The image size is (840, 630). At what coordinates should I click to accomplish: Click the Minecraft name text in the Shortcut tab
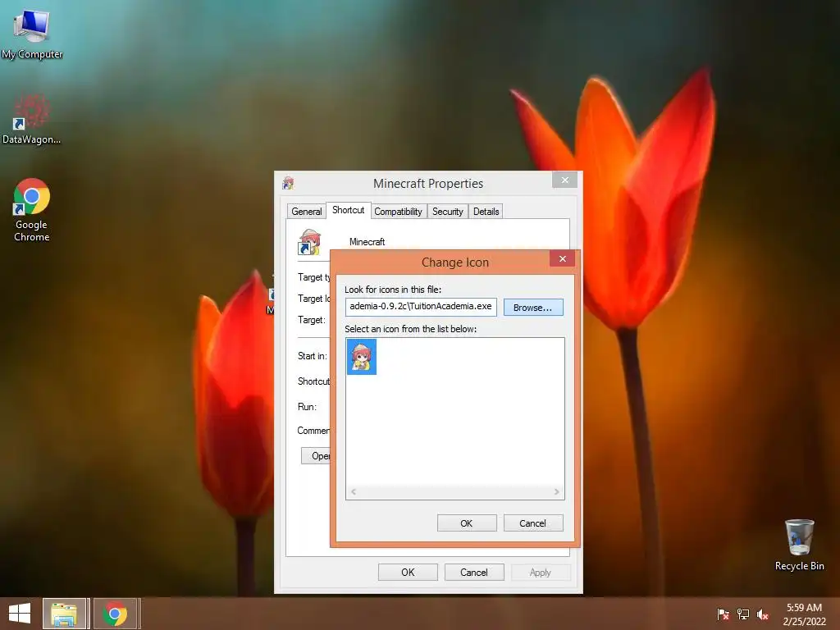pyautogui.click(x=367, y=242)
